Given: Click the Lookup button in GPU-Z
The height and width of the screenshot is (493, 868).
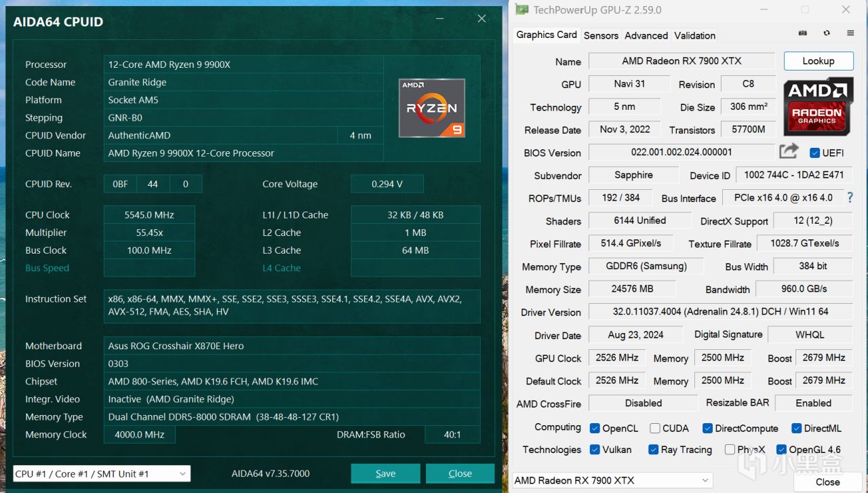Looking at the screenshot, I should pyautogui.click(x=818, y=60).
